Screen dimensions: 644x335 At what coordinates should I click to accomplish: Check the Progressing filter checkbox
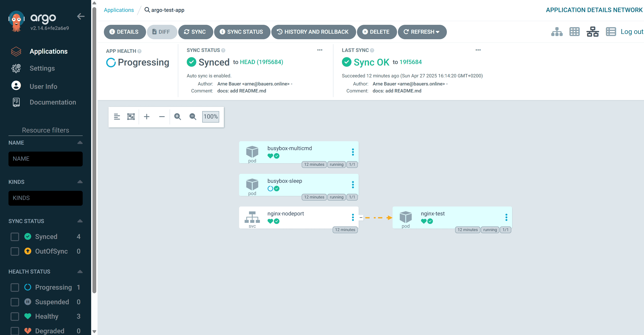(15, 288)
